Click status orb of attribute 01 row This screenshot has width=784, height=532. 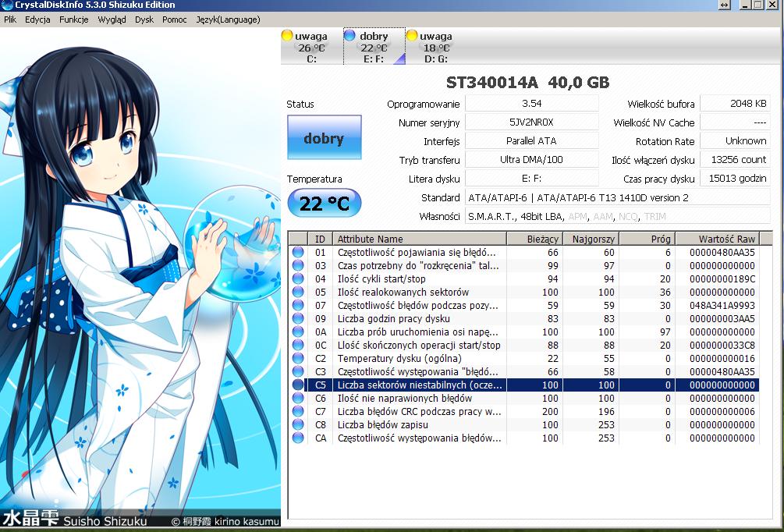pos(298,252)
